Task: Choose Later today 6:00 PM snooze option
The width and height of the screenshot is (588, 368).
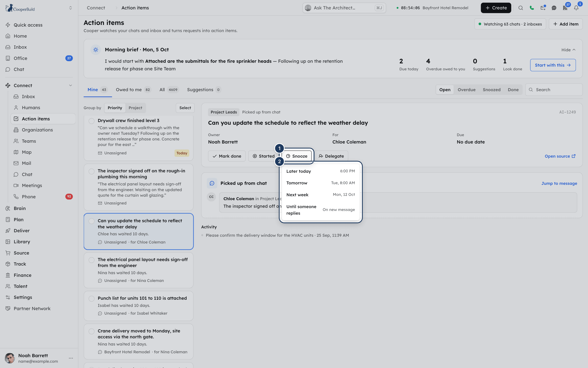Action: (321, 171)
